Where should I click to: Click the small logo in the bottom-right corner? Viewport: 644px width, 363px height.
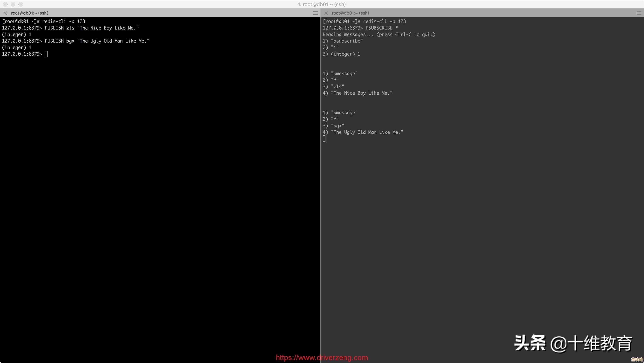point(637,360)
